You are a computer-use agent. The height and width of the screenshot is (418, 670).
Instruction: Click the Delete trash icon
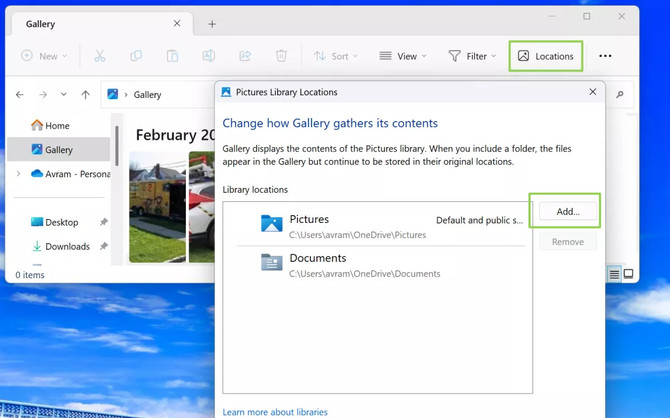pos(281,56)
